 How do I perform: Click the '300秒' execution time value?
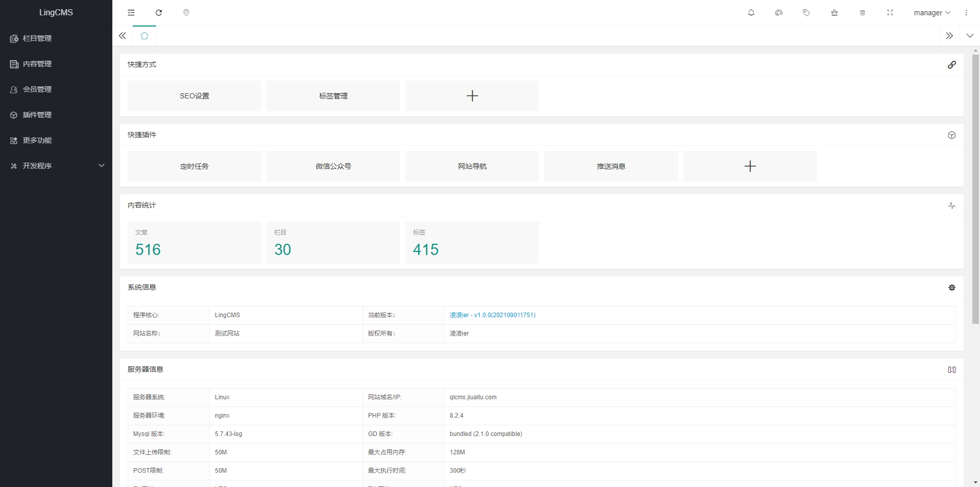point(458,471)
